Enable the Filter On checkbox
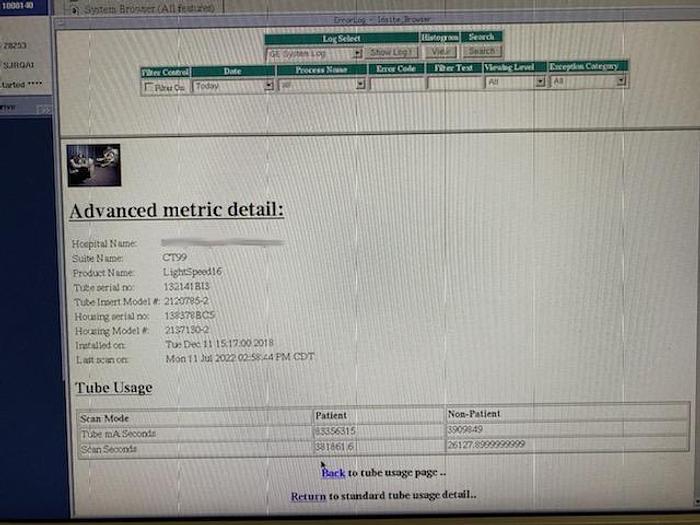The height and width of the screenshot is (525, 700). pyautogui.click(x=150, y=86)
